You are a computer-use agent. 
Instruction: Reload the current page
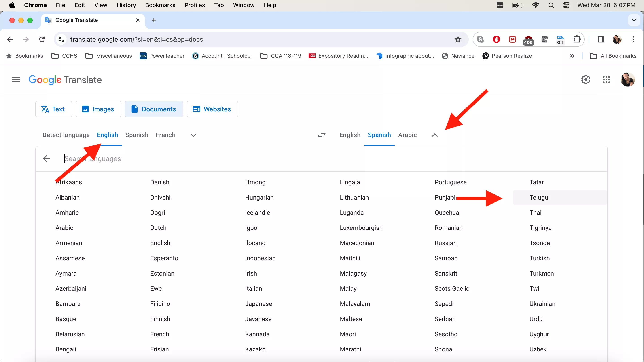42,39
